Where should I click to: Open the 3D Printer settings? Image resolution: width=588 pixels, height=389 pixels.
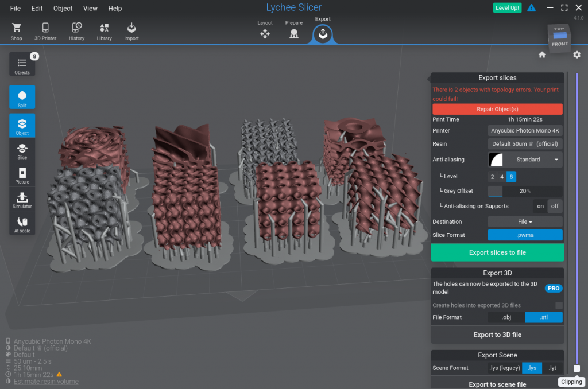coord(45,32)
